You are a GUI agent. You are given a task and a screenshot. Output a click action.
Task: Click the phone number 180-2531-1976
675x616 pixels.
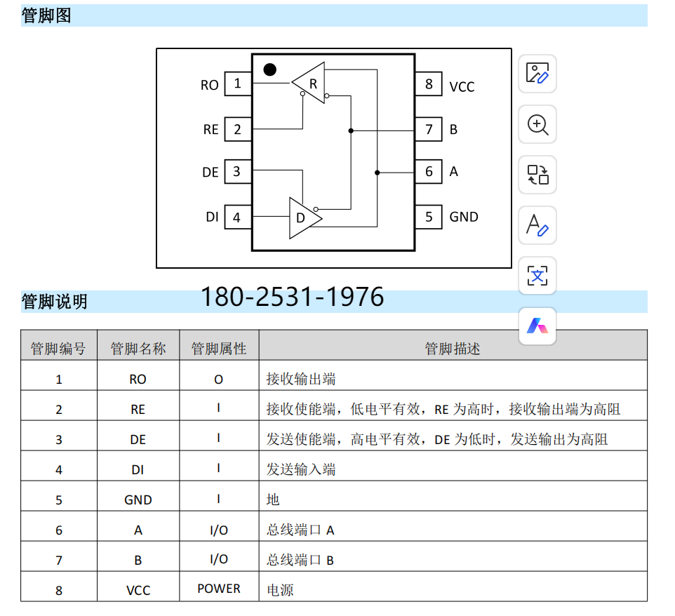click(x=293, y=297)
